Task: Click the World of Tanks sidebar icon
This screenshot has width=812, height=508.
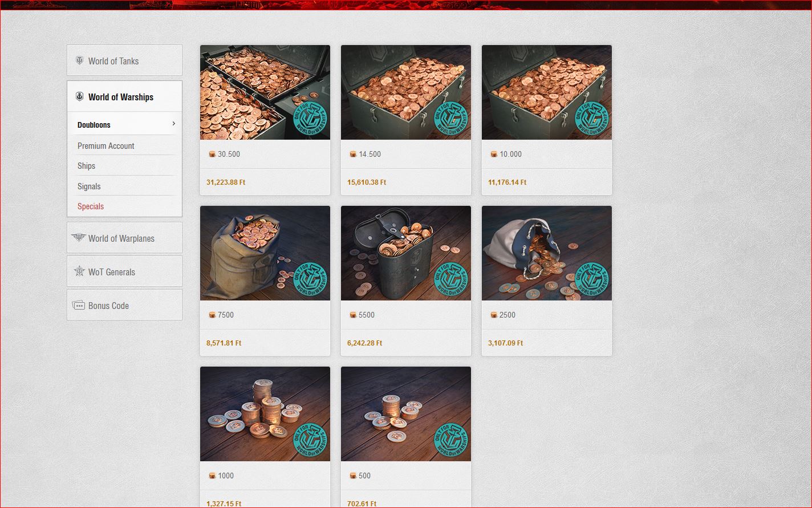Action: pos(79,60)
